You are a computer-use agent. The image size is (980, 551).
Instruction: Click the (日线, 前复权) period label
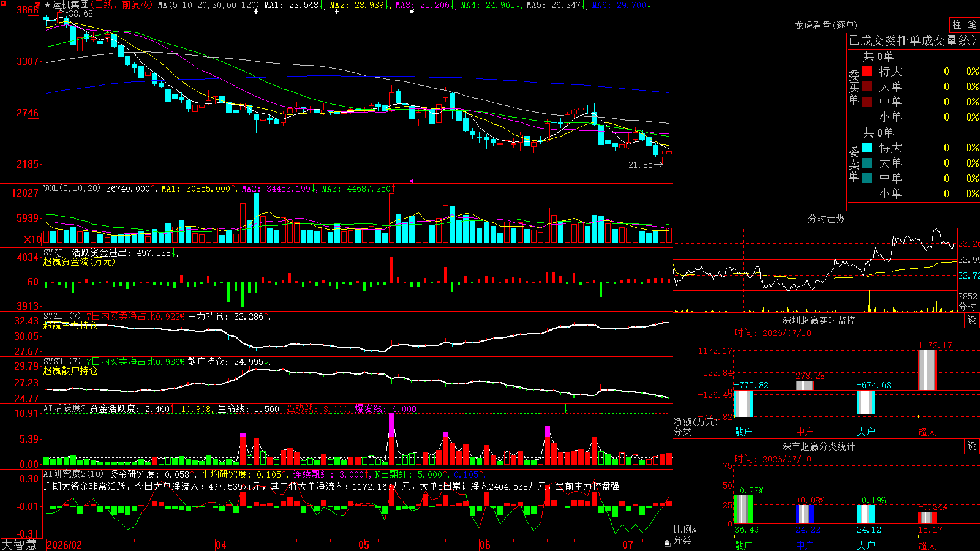(121, 5)
